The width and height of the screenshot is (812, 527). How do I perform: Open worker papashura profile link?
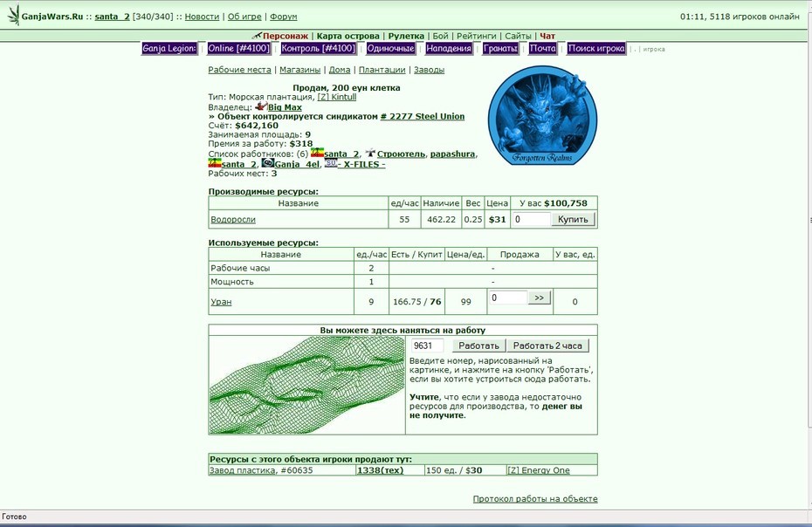(452, 154)
